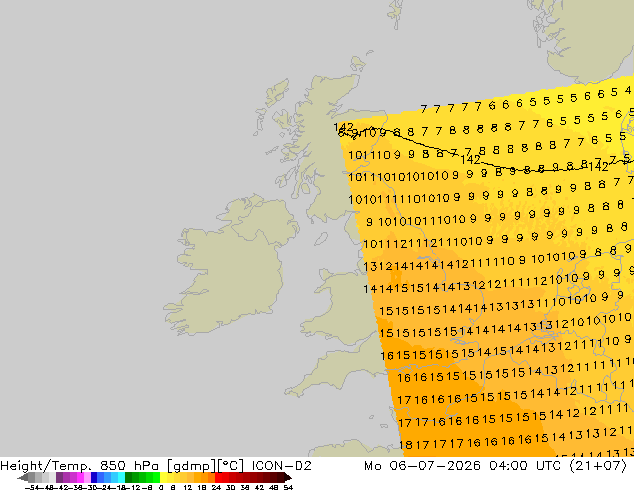Click the "ICON-D2" model name label
The width and height of the screenshot is (634, 490).
click(x=281, y=466)
